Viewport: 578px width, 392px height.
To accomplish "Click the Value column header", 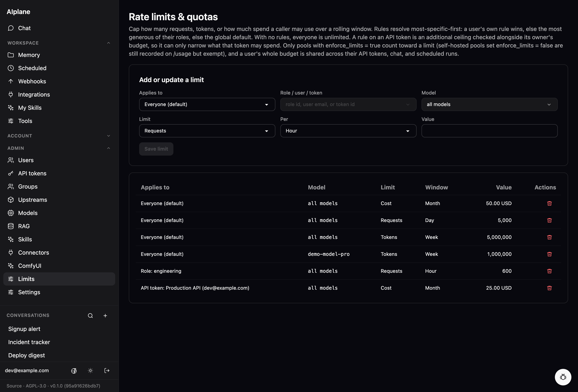I will click(504, 187).
